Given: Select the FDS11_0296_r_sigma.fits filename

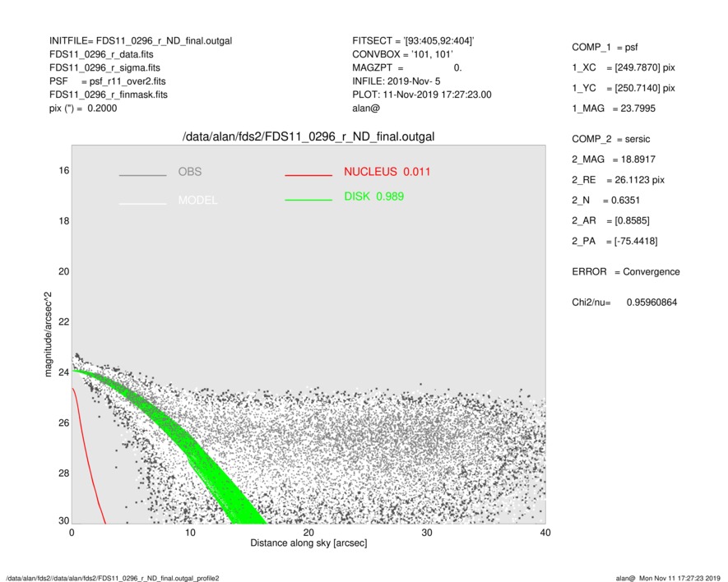Looking at the screenshot, I should (104, 67).
